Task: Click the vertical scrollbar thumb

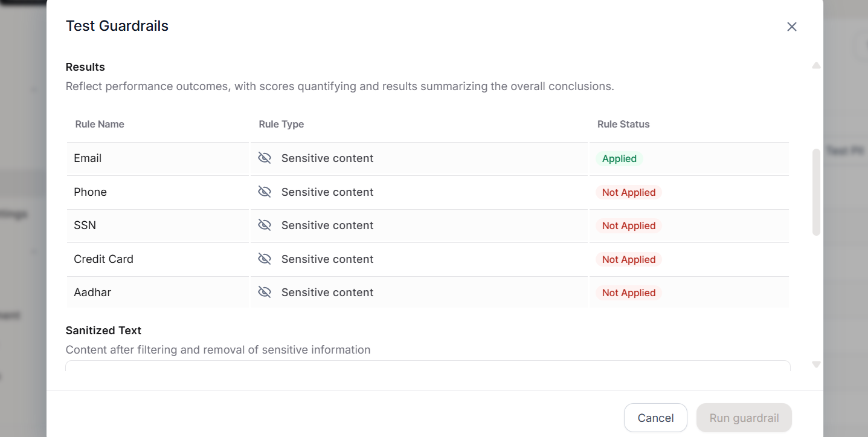Action: [816, 191]
